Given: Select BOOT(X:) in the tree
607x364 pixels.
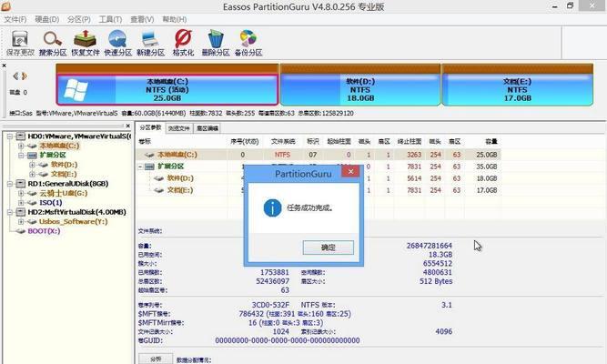Looking at the screenshot, I should pos(44,231).
